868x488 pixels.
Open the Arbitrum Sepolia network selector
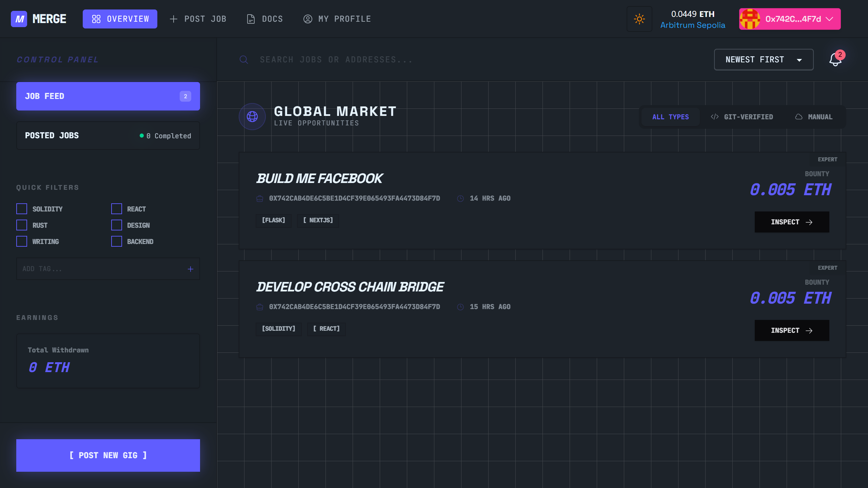point(692,25)
